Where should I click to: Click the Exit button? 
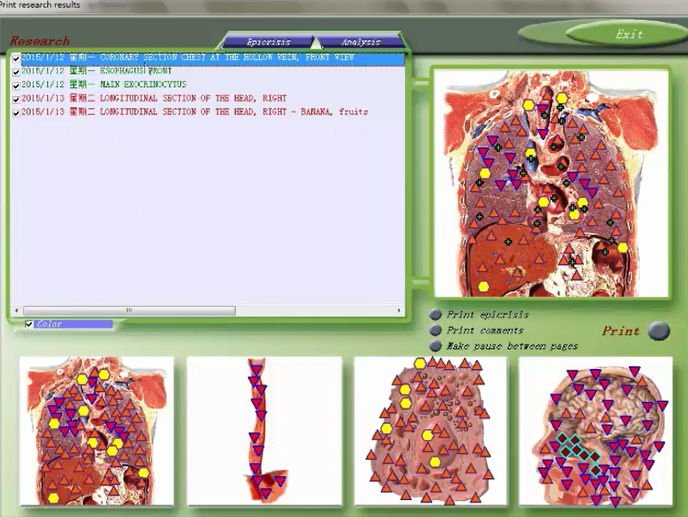click(x=629, y=34)
